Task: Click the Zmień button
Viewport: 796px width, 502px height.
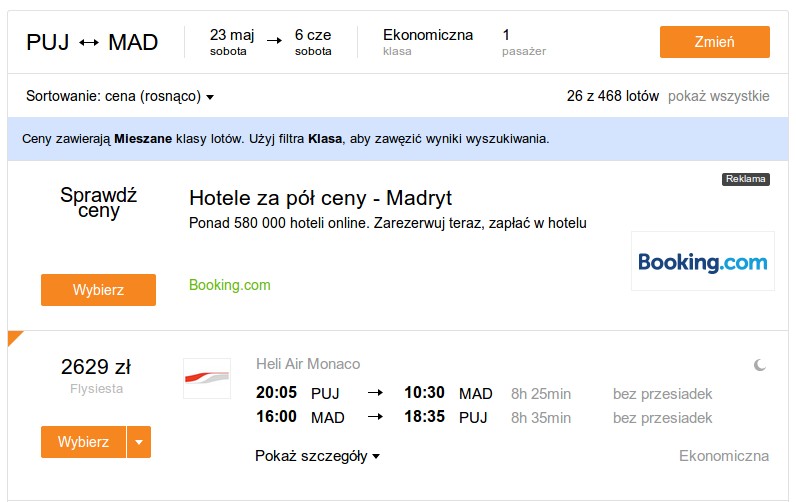Action: [714, 42]
